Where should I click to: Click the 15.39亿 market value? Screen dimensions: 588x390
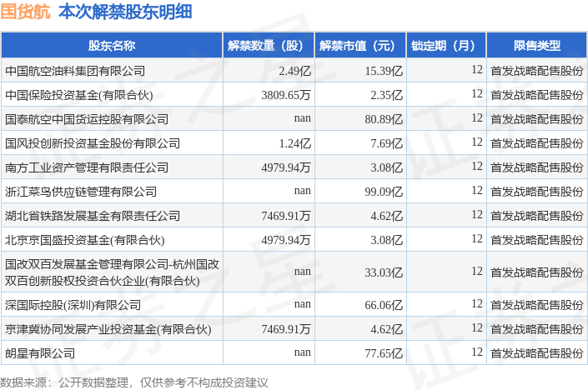(x=384, y=71)
